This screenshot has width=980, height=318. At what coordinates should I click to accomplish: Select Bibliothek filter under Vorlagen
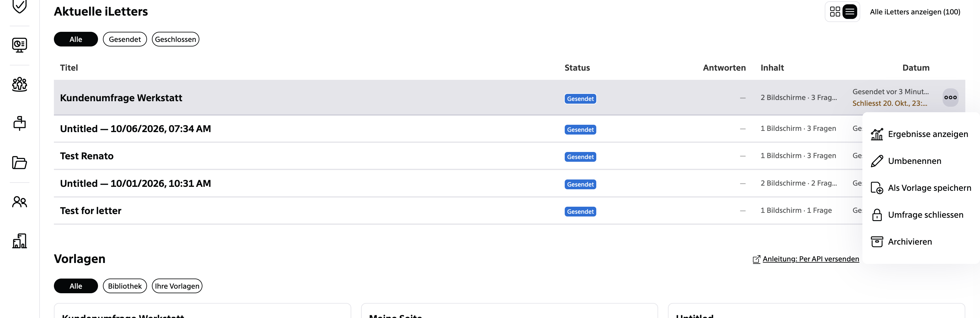click(125, 286)
